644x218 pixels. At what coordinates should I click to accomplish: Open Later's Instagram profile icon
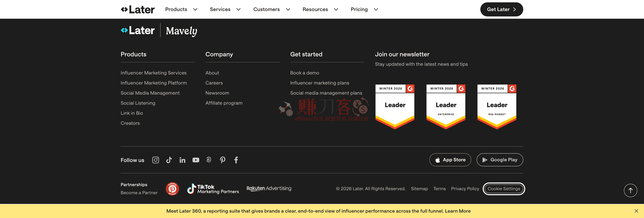tap(155, 160)
